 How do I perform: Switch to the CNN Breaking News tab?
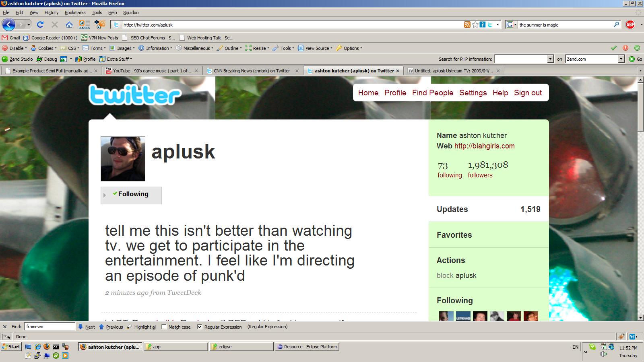coord(252,71)
